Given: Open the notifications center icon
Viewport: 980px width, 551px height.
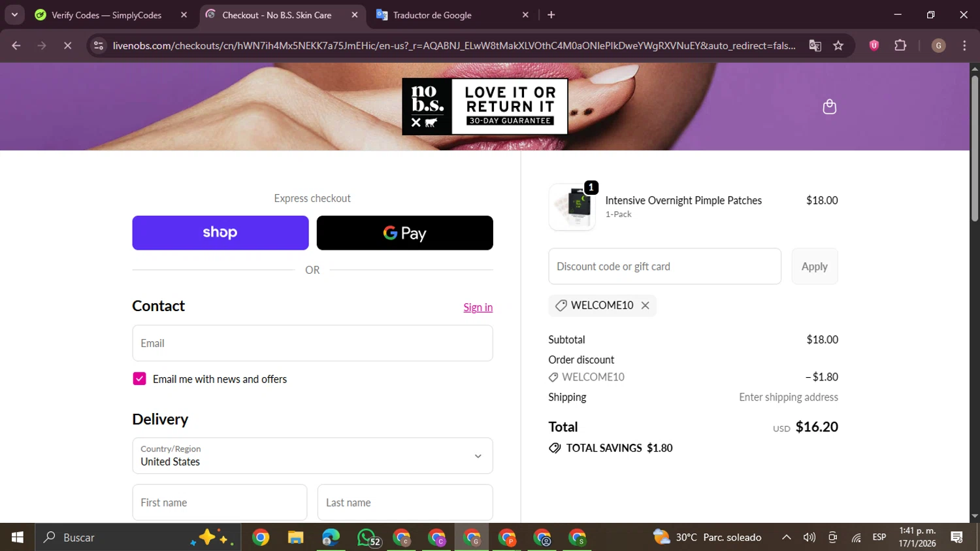Looking at the screenshot, I should click(957, 537).
